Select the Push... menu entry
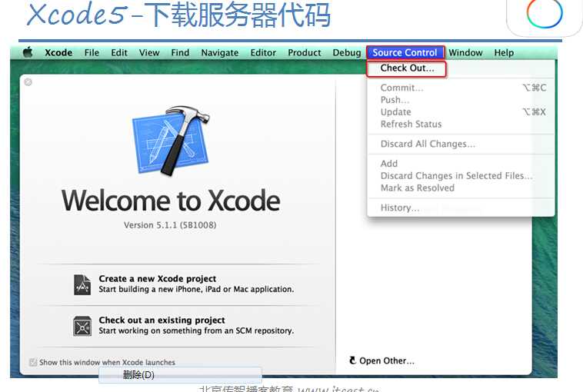The width and height of the screenshot is (583, 392). tap(461, 100)
